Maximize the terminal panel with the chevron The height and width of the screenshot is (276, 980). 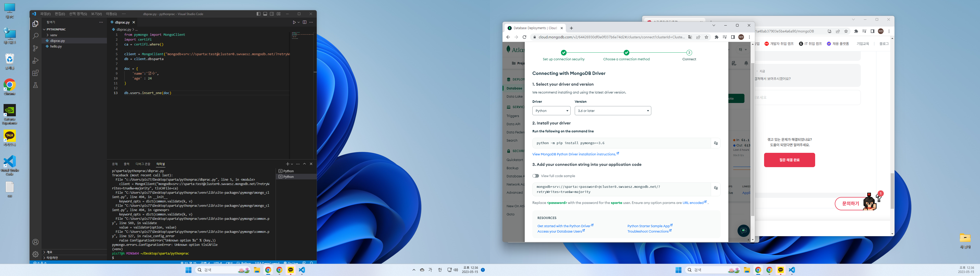pyautogui.click(x=304, y=164)
